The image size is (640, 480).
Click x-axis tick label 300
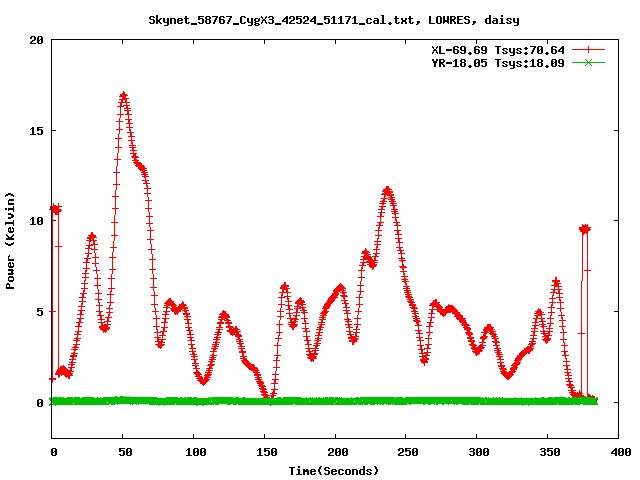[x=479, y=452]
